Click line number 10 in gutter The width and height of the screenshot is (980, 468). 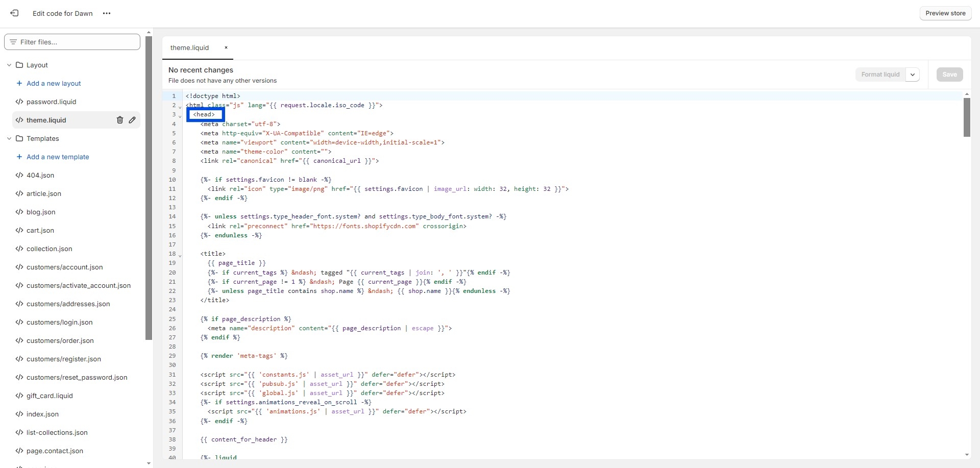172,180
